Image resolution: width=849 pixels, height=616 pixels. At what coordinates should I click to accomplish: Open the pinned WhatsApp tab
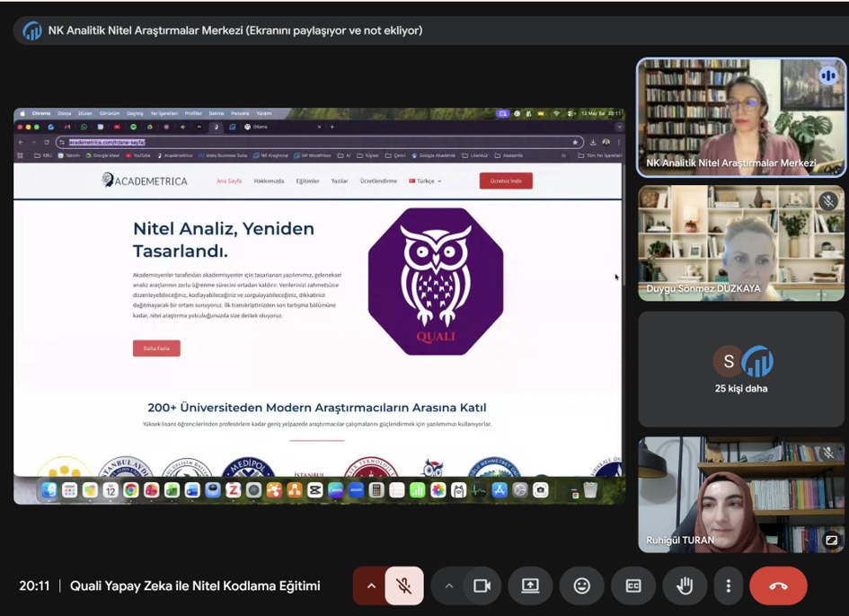point(84,127)
